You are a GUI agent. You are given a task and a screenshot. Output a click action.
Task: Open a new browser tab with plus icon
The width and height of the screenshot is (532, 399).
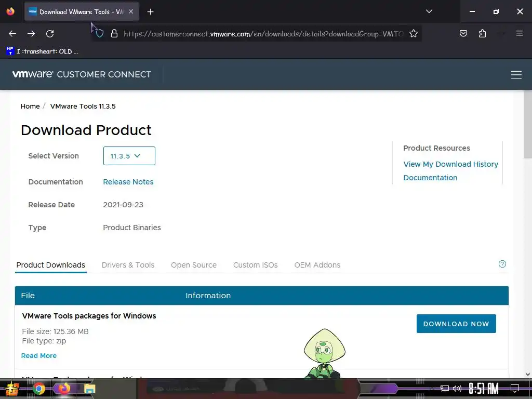(150, 12)
